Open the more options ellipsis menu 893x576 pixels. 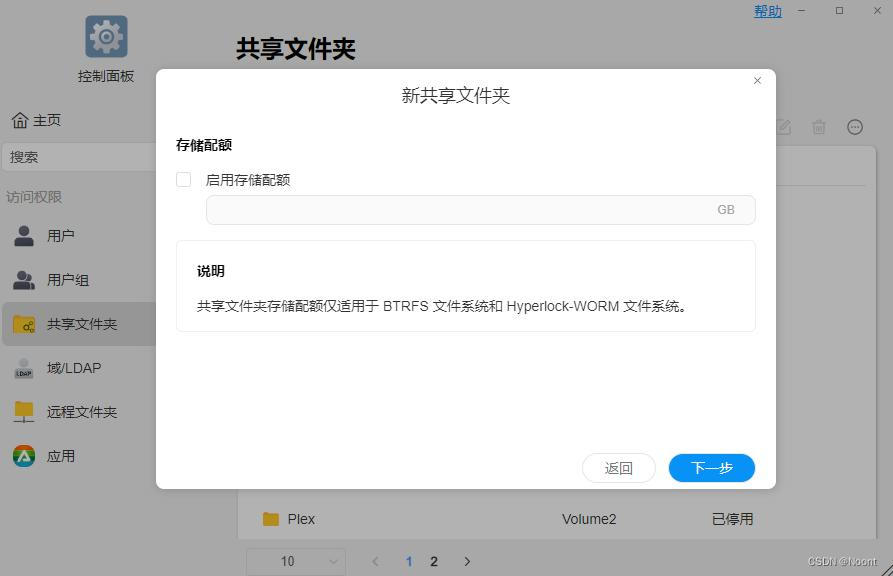[854, 127]
